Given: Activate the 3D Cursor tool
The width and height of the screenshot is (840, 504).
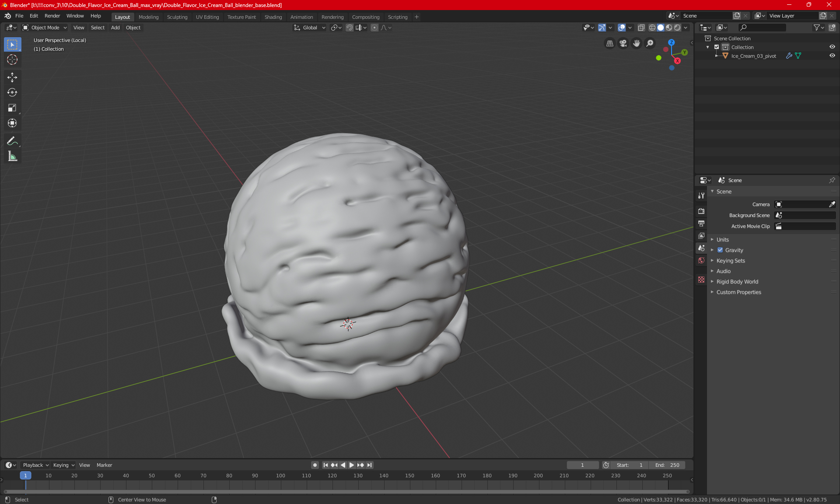Looking at the screenshot, I should click(12, 59).
